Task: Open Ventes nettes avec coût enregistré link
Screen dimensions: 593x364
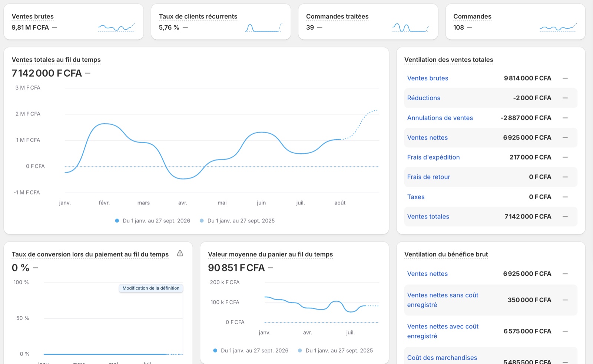Action: (x=443, y=331)
